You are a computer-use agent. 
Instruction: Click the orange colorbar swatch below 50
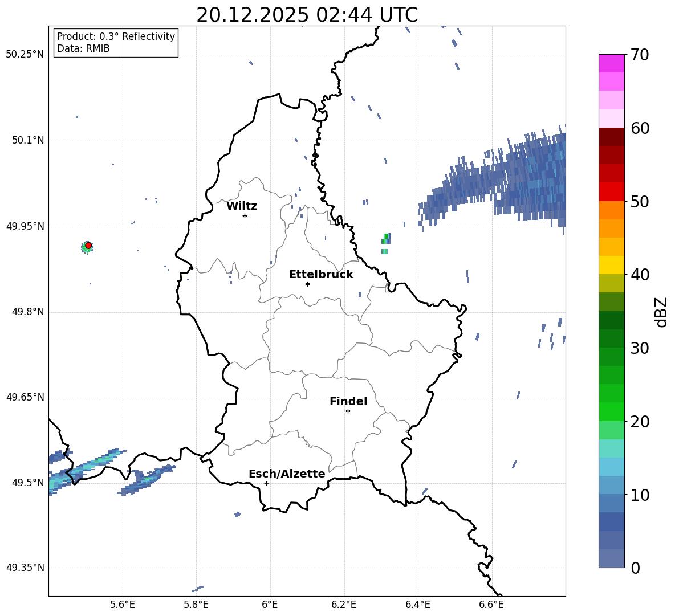click(612, 210)
